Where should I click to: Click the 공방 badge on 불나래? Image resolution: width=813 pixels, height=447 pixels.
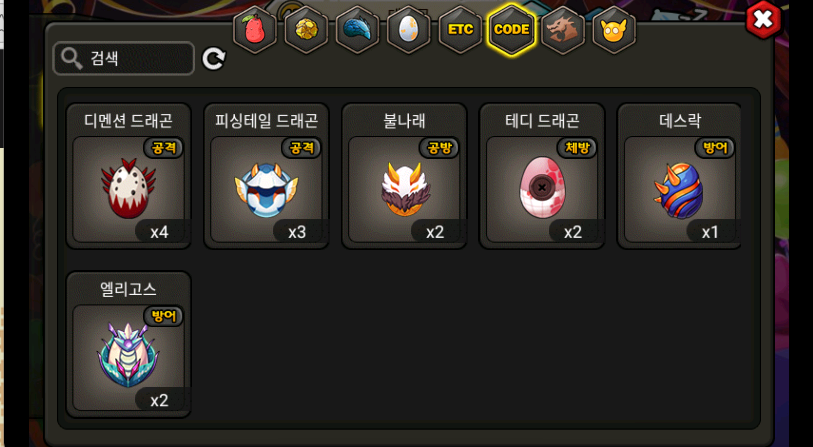[x=440, y=148]
